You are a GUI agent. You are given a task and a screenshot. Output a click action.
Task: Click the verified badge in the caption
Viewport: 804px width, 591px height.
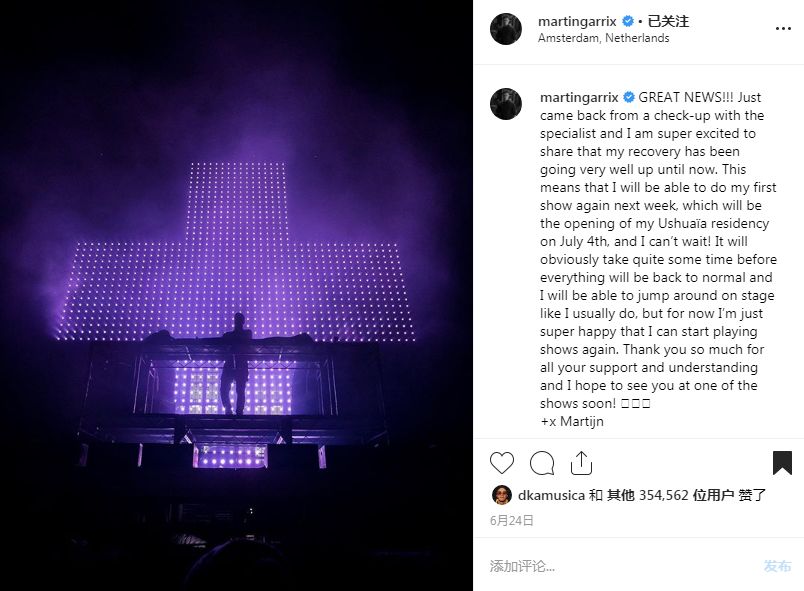[x=629, y=98]
